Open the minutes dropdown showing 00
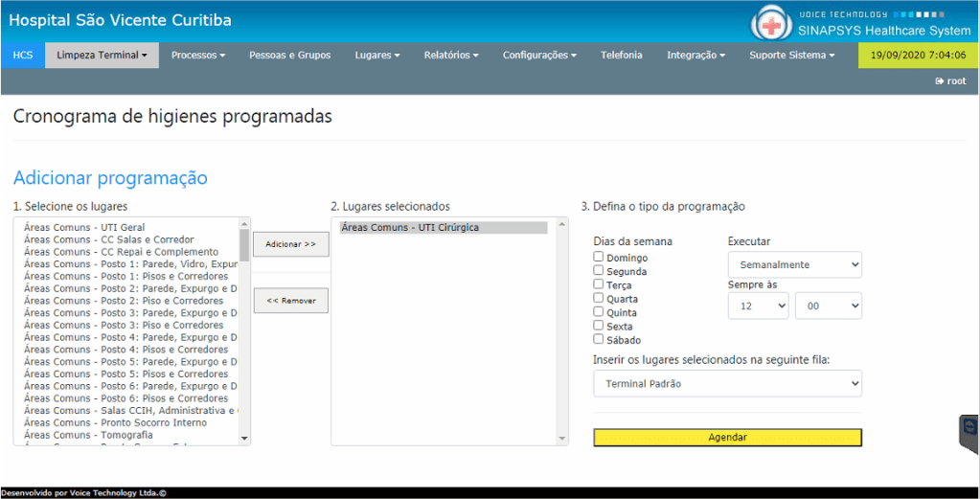Viewport: 980px width, 499px height. pos(828,306)
